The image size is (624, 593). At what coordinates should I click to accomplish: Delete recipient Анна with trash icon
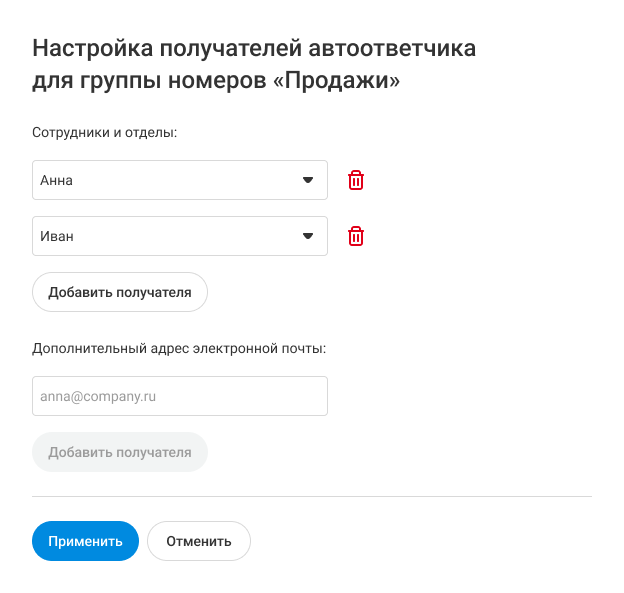(x=356, y=180)
